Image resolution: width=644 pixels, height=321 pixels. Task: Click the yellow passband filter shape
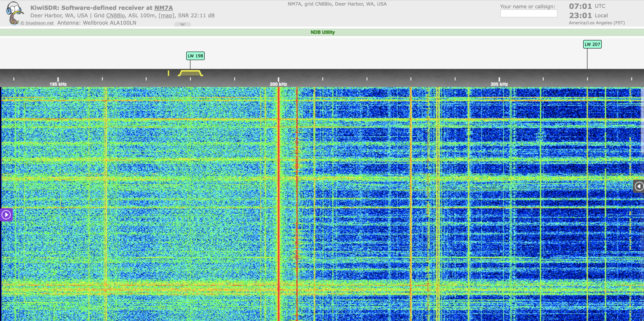[x=190, y=73]
